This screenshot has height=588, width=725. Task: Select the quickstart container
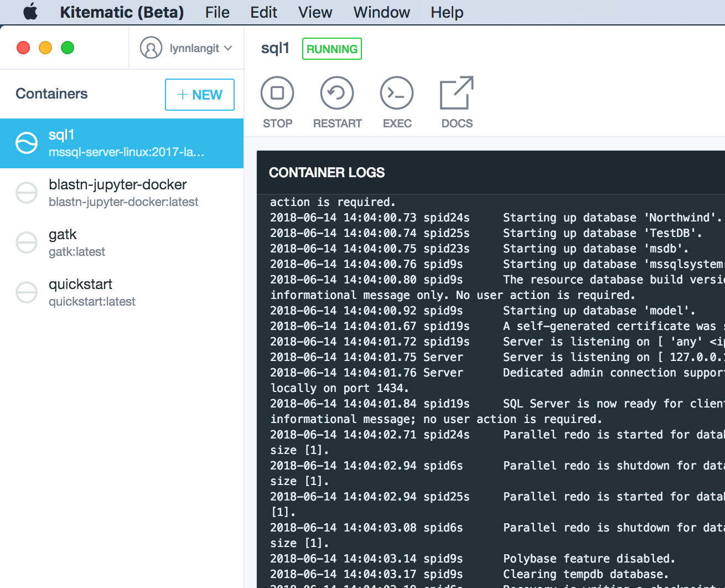(122, 293)
